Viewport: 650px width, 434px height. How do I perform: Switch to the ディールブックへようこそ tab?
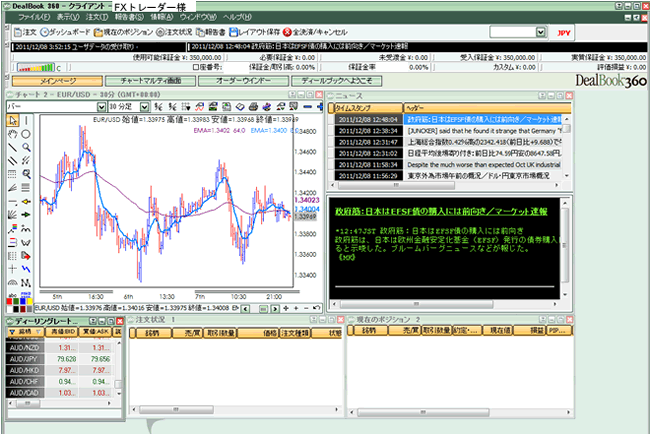(337, 81)
